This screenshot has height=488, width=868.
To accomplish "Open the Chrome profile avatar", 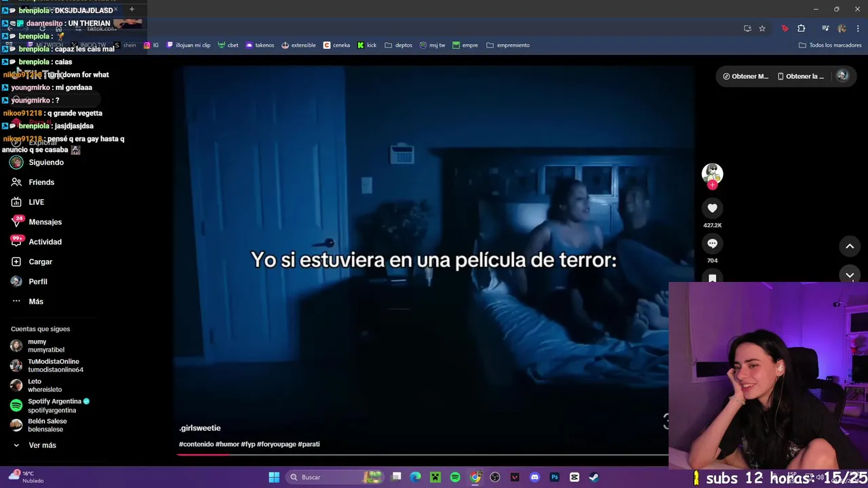I will [842, 28].
